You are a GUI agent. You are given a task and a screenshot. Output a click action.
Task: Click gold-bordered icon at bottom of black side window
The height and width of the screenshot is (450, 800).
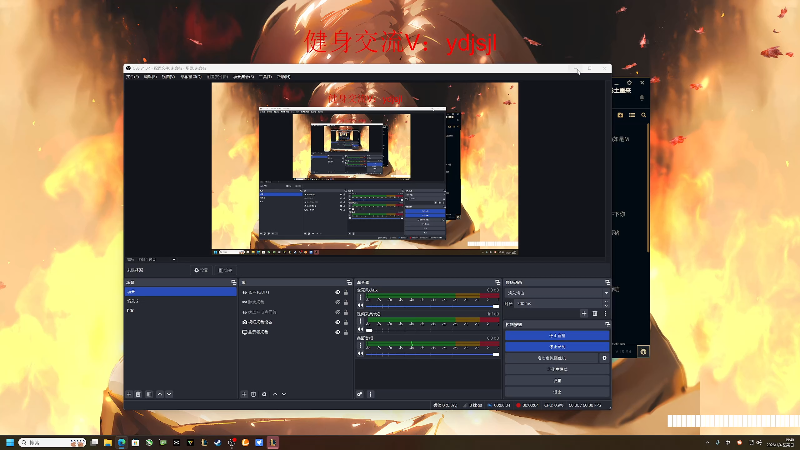643,352
